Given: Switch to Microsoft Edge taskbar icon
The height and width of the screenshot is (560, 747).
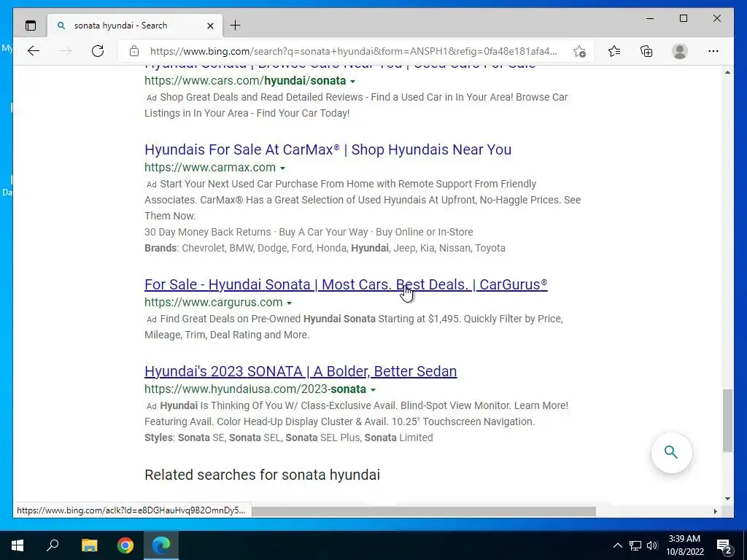Looking at the screenshot, I should tap(161, 545).
